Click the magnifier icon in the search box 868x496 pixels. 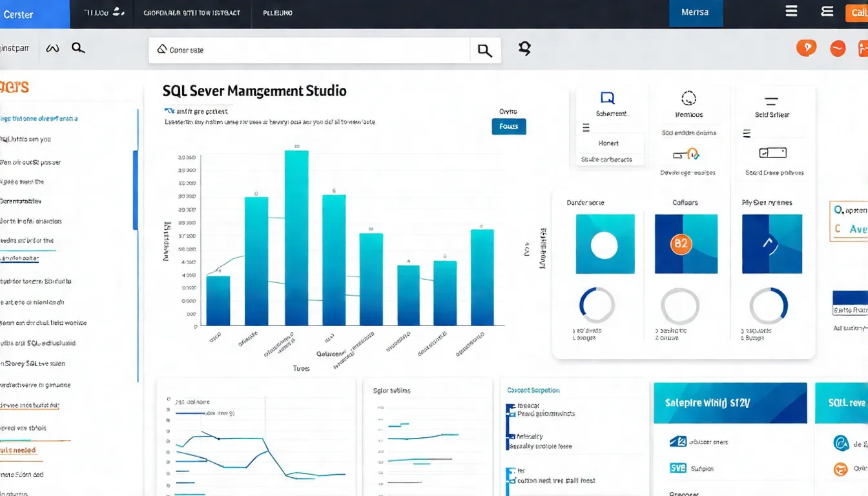(x=484, y=50)
